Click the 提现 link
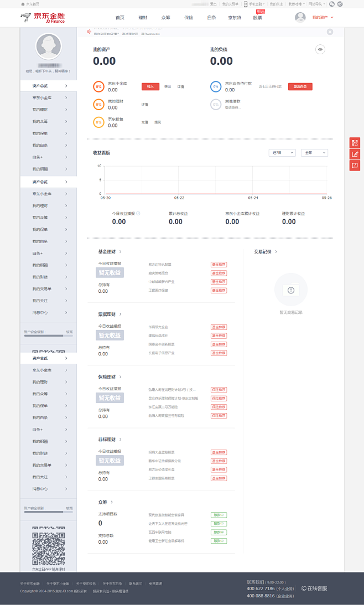The image size is (364, 609). [158, 122]
